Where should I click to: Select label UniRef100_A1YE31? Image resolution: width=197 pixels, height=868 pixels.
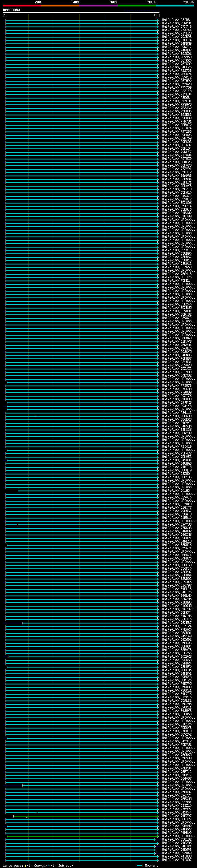(177, 101)
